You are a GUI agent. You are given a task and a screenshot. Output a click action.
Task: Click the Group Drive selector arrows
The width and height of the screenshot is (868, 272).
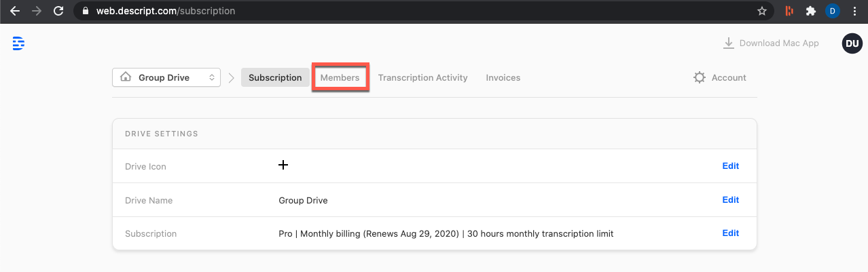click(x=212, y=77)
